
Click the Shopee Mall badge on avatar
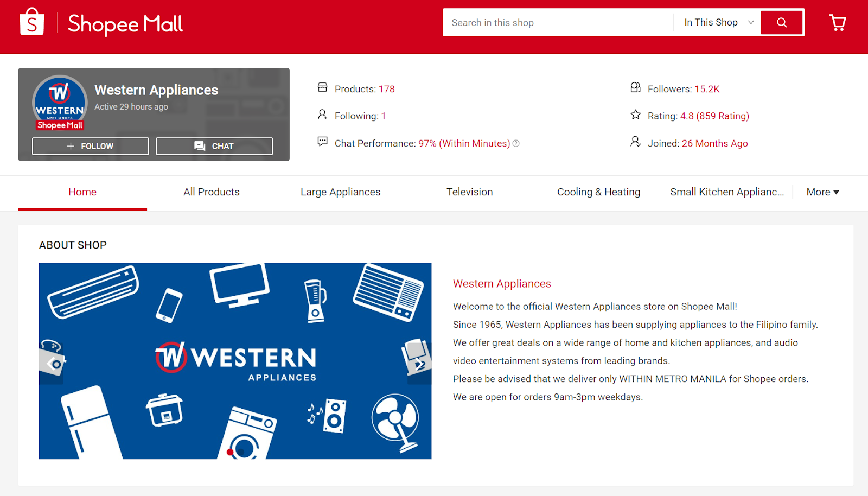click(60, 125)
